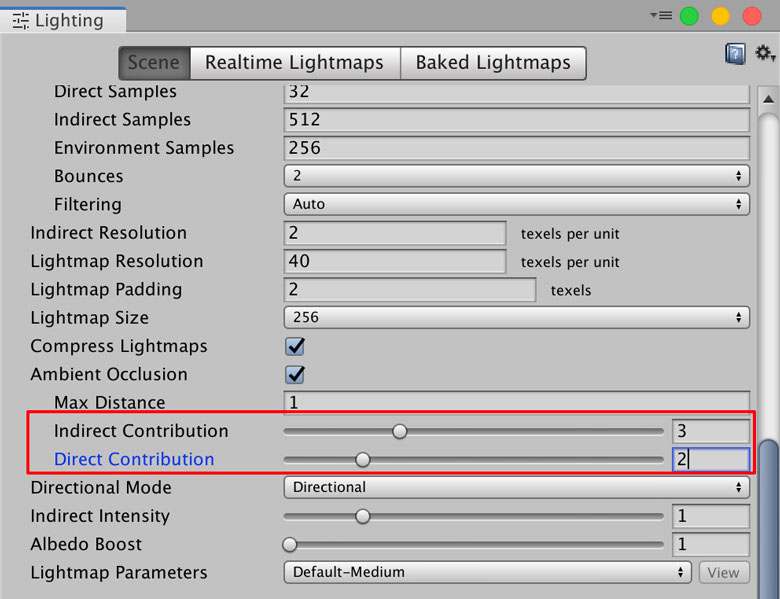Click the Albedo Boost slider handle
The width and height of the screenshot is (780, 599).
pyautogui.click(x=290, y=545)
